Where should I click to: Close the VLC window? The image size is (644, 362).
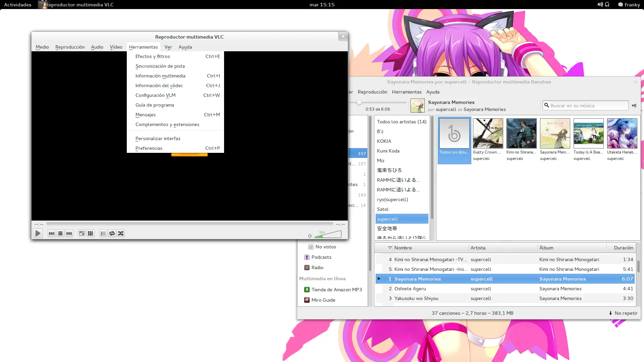343,37
